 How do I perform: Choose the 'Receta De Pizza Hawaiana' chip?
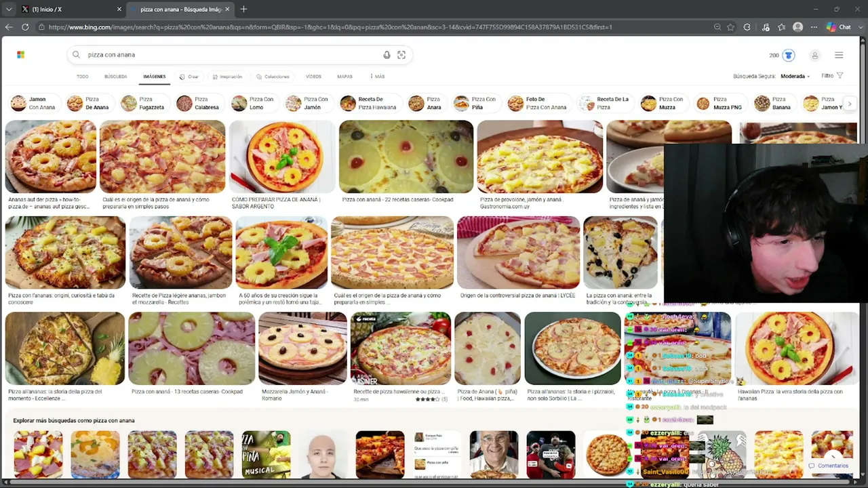tap(369, 103)
